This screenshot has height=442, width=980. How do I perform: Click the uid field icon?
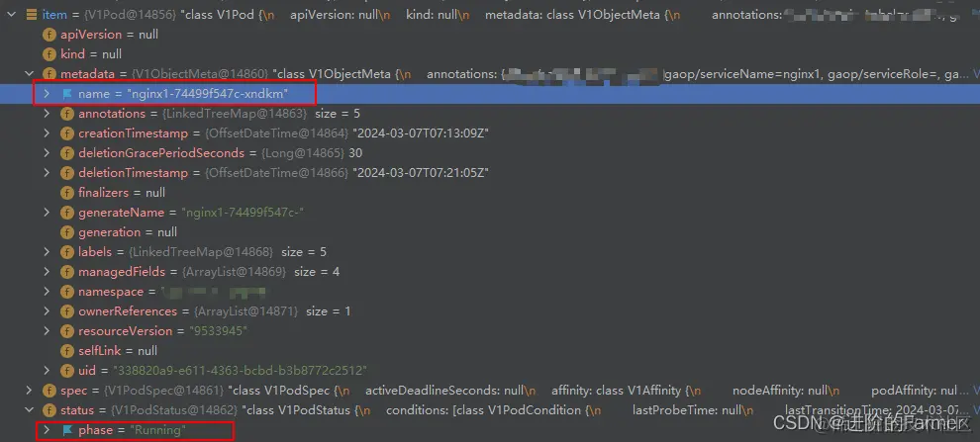pyautogui.click(x=67, y=371)
